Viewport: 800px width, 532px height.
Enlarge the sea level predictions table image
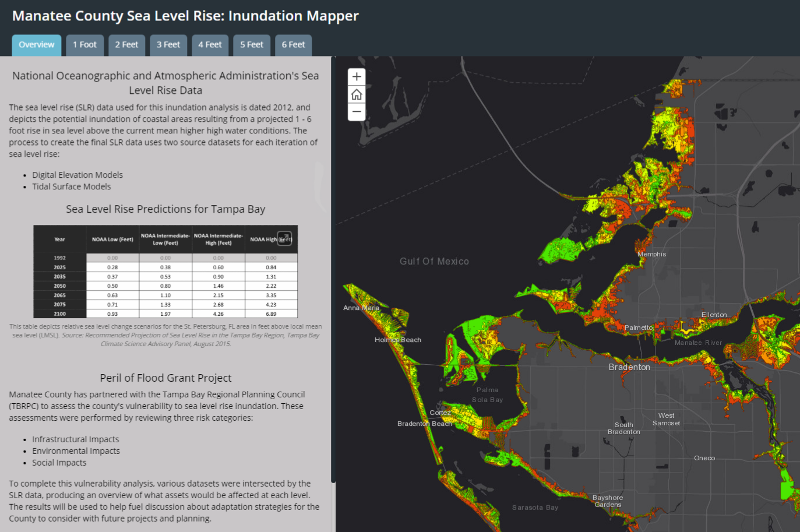(284, 238)
